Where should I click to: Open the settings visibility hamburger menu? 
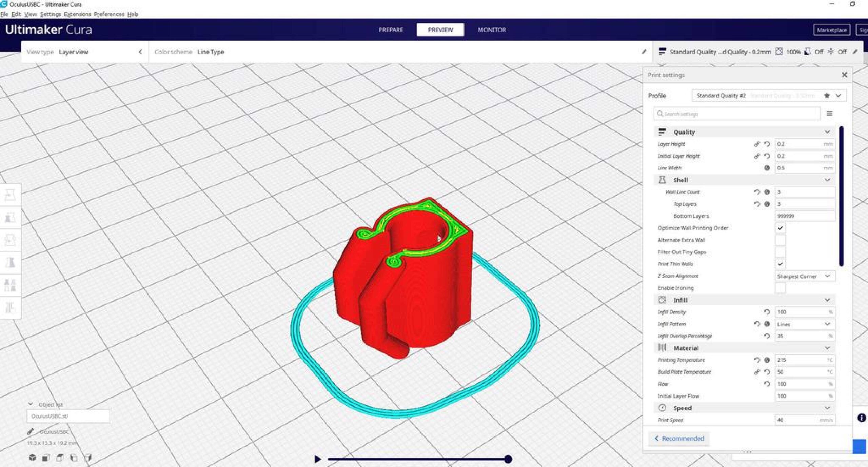(829, 114)
